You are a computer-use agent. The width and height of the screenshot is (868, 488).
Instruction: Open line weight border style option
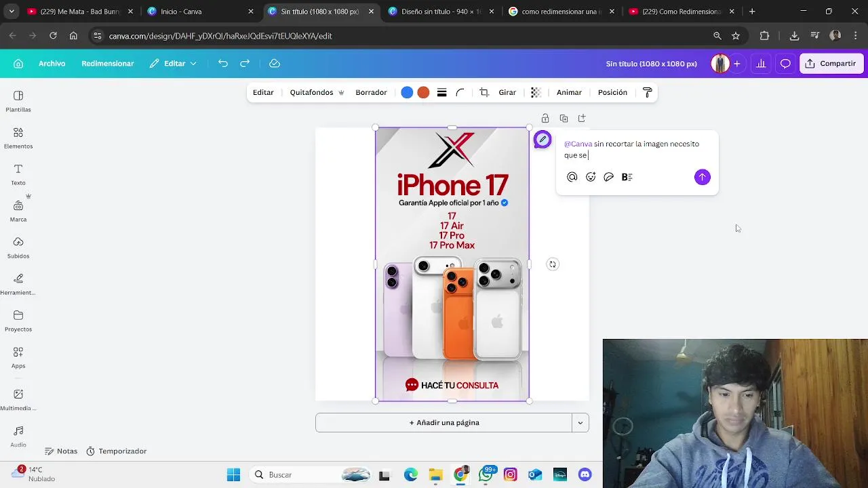[x=441, y=92]
